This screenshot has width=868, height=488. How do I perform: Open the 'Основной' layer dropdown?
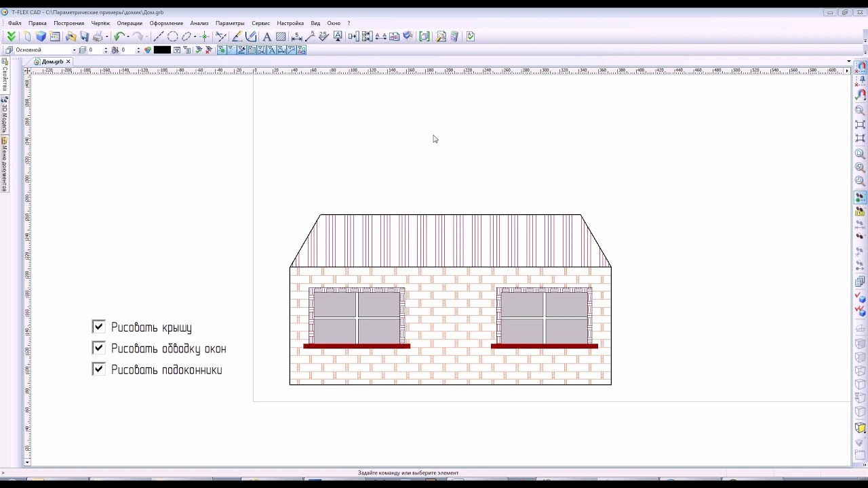pos(75,50)
